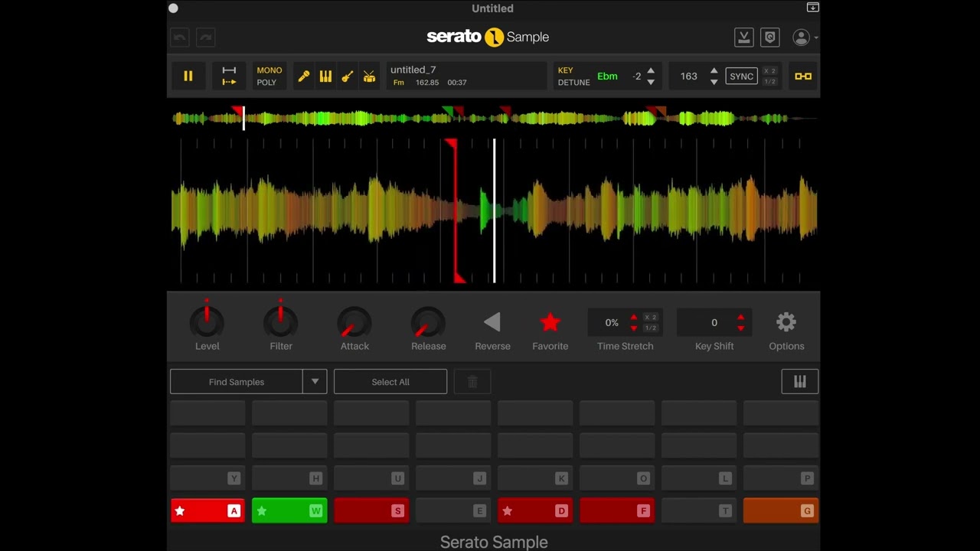The image size is (980, 551).
Task: Trigger the starred red pad D
Action: (535, 510)
